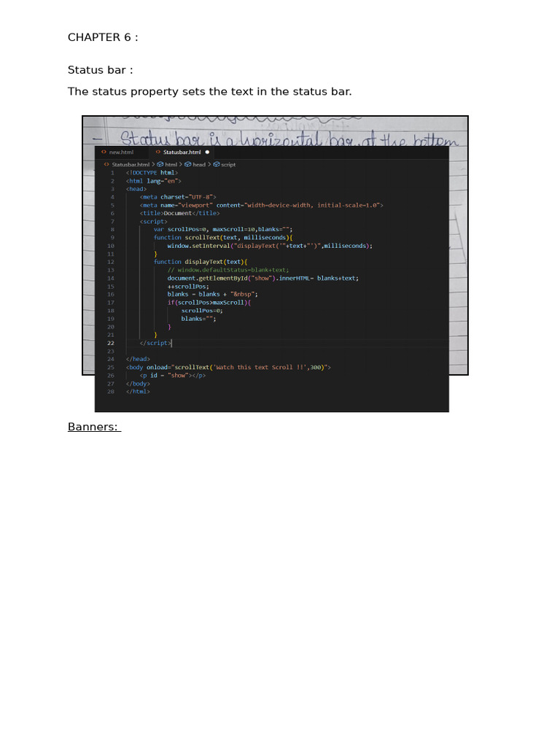The width and height of the screenshot is (560, 747).
Task: Open the html breadcrumb segment
Action: (171, 164)
